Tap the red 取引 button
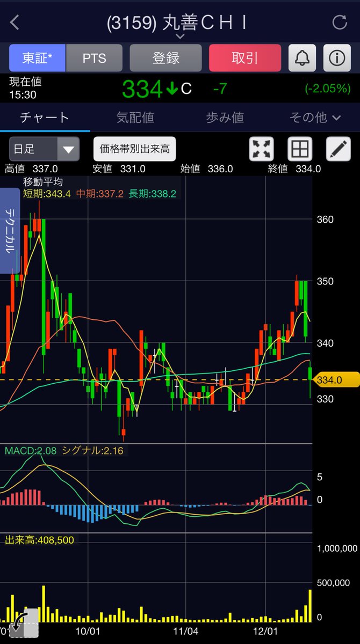360x644 pixels. pyautogui.click(x=245, y=58)
